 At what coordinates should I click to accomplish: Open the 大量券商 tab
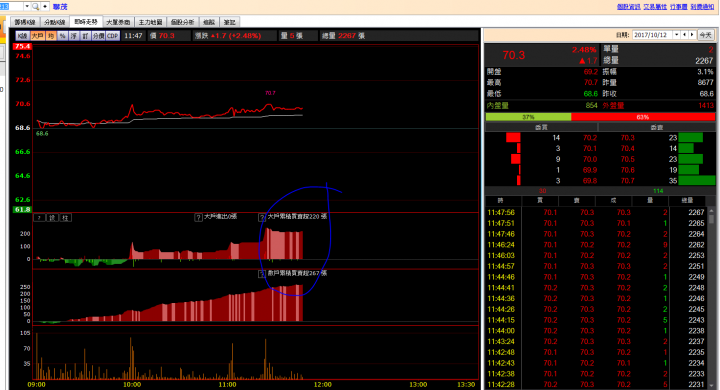click(118, 22)
